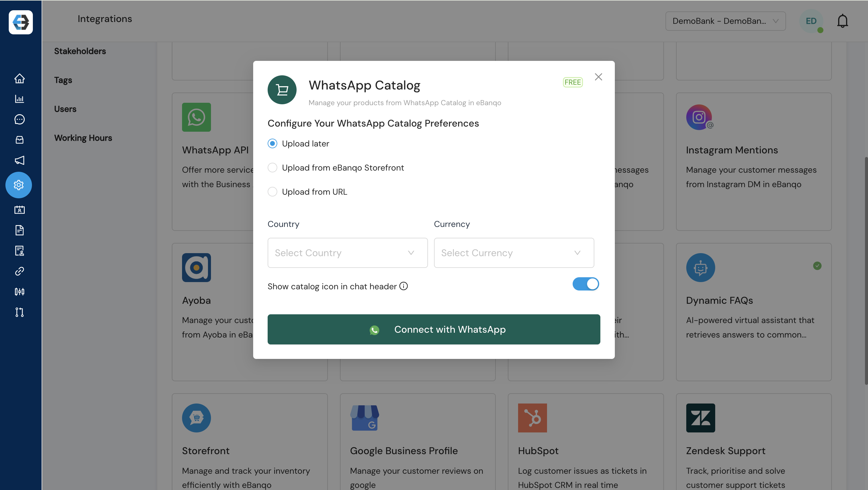
Task: Open Users settings menu item
Action: pyautogui.click(x=65, y=109)
